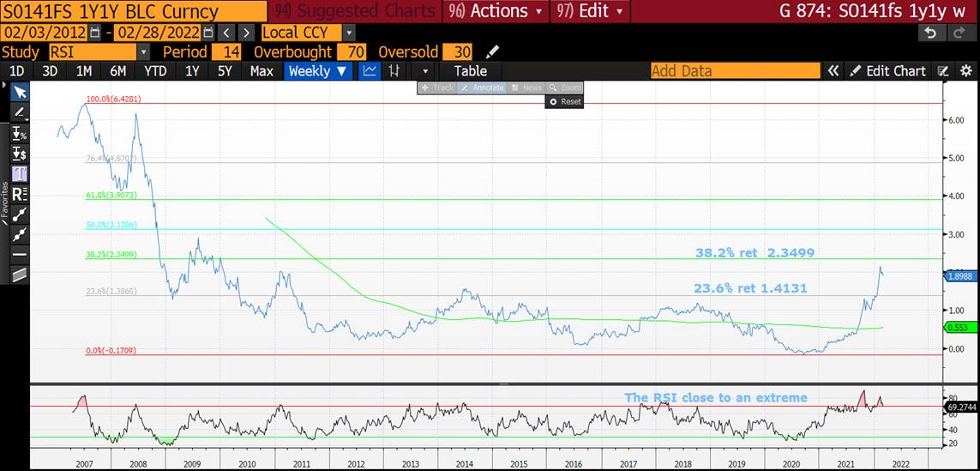
Task: Select the 5Y time range
Action: (225, 70)
